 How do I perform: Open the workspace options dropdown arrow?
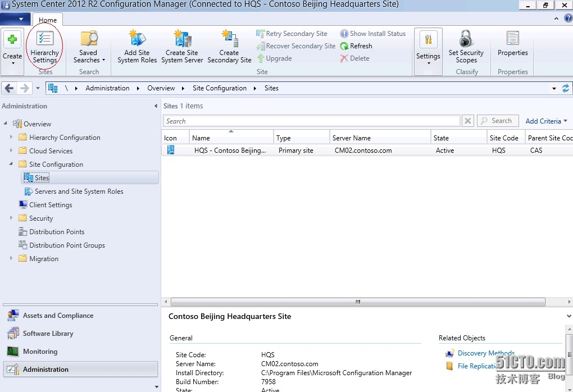[x=156, y=386]
